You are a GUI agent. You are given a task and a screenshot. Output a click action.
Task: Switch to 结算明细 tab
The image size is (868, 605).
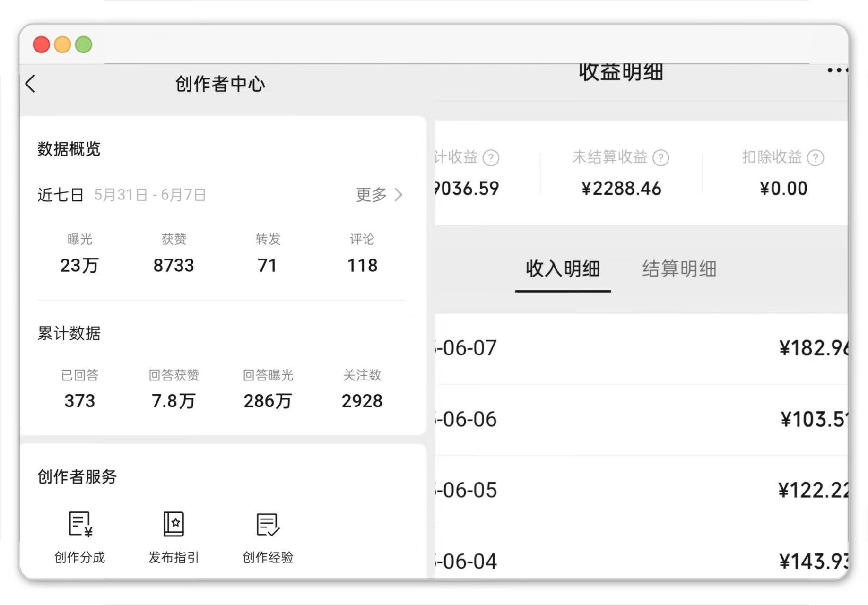coord(679,268)
